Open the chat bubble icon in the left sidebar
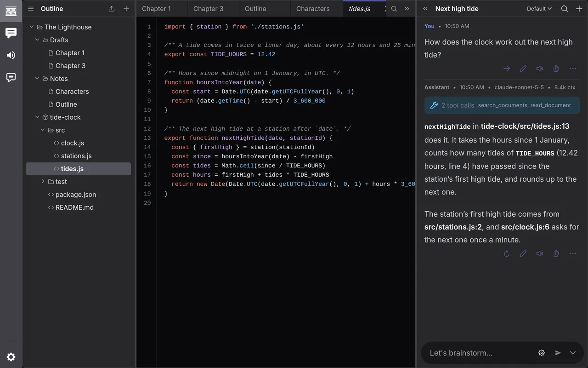 11,33
